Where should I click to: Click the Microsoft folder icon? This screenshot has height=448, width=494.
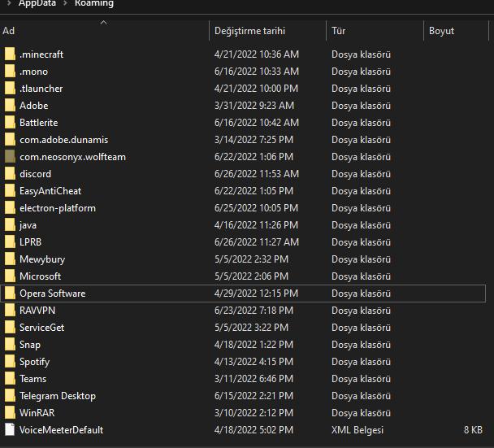click(x=10, y=276)
